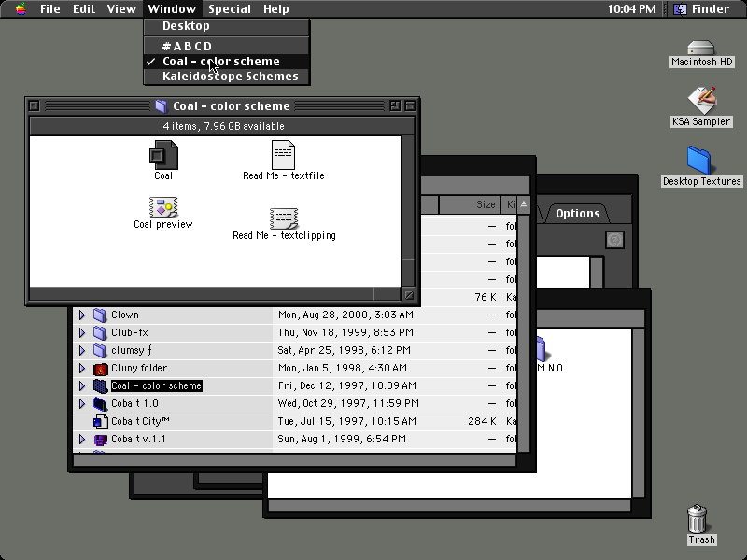
Task: Select the Coal preview picture file
Action: 163,207
